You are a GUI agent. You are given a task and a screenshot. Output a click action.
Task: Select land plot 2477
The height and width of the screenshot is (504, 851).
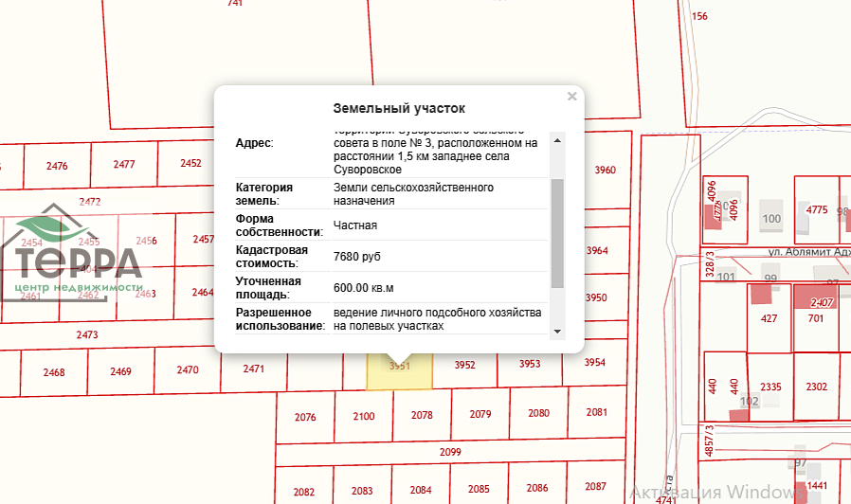[x=124, y=165]
